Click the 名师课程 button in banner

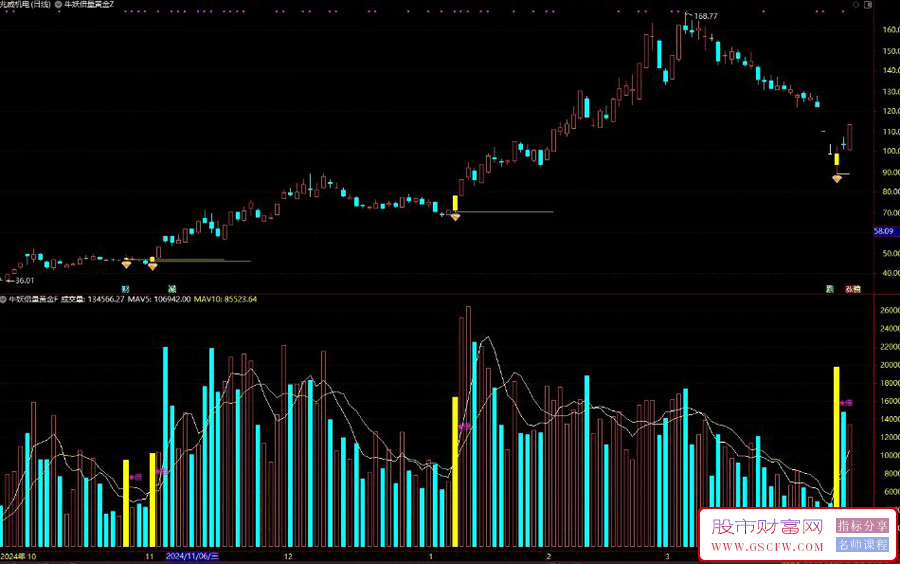(x=862, y=544)
